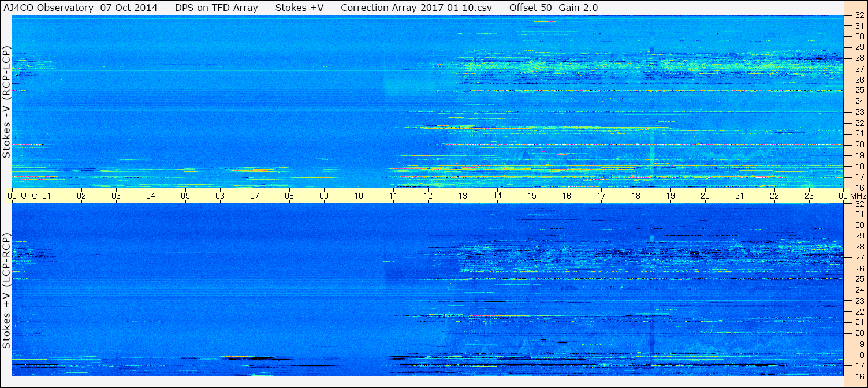Click 28 MHz label of upper -V panel
The image size is (868, 388).
point(859,58)
